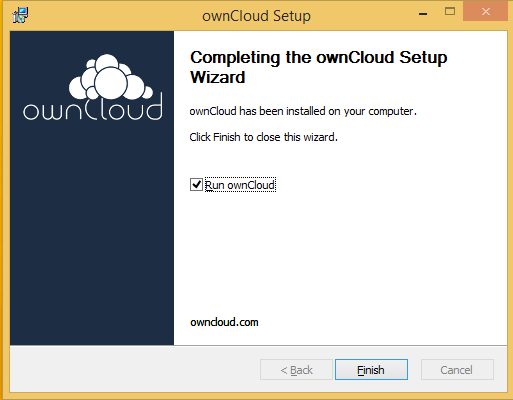Open the installer system menu icon
This screenshot has height=400, width=513.
20,15
